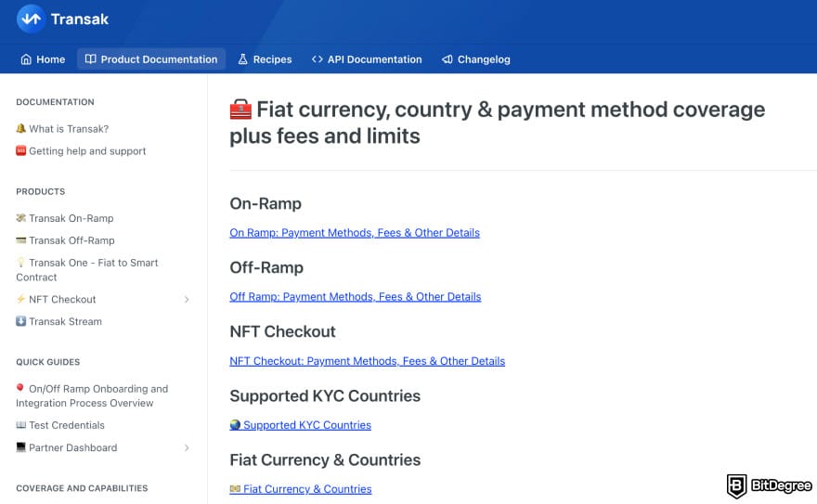Select the Product Documentation tab
Screen dimensions: 817x504
pyautogui.click(x=151, y=59)
